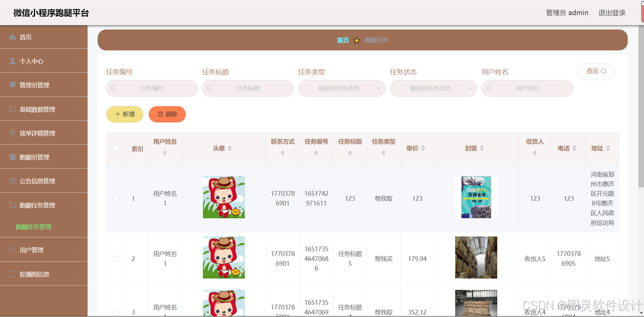Click the search icon in 任务标题 field
Image resolution: width=644 pixels, height=317 pixels.
point(209,88)
